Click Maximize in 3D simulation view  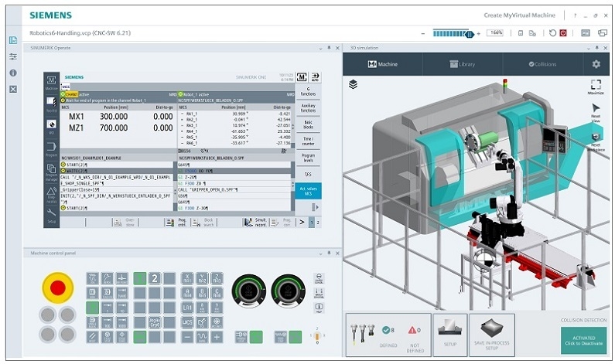coord(596,87)
